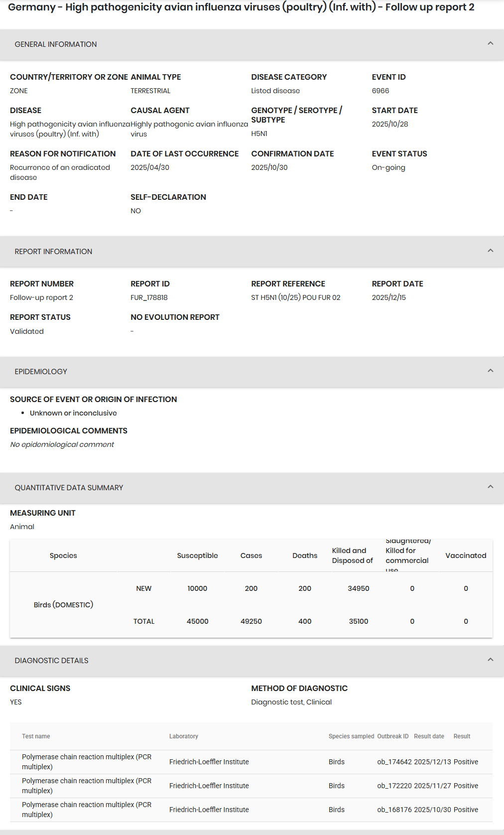Select total killed and disposed value 35100
This screenshot has width=504, height=835.
point(359,621)
